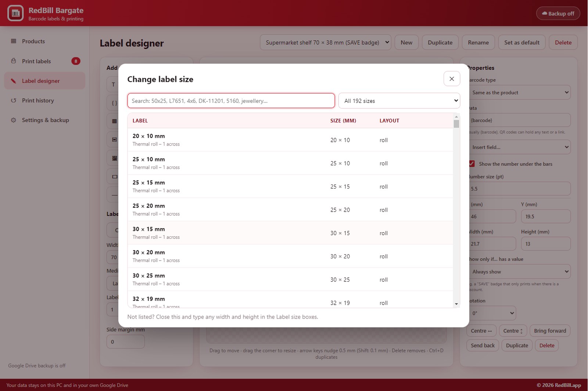Click the New template button

pyautogui.click(x=406, y=42)
